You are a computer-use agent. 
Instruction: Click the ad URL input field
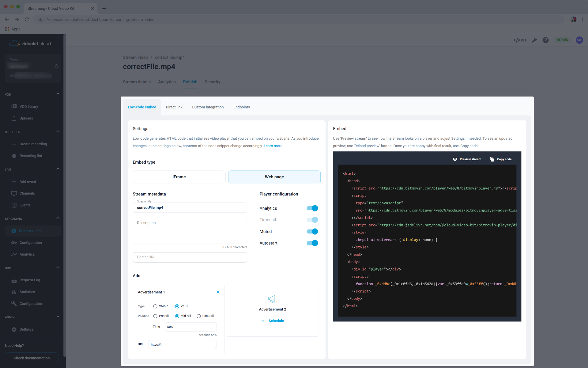183,344
